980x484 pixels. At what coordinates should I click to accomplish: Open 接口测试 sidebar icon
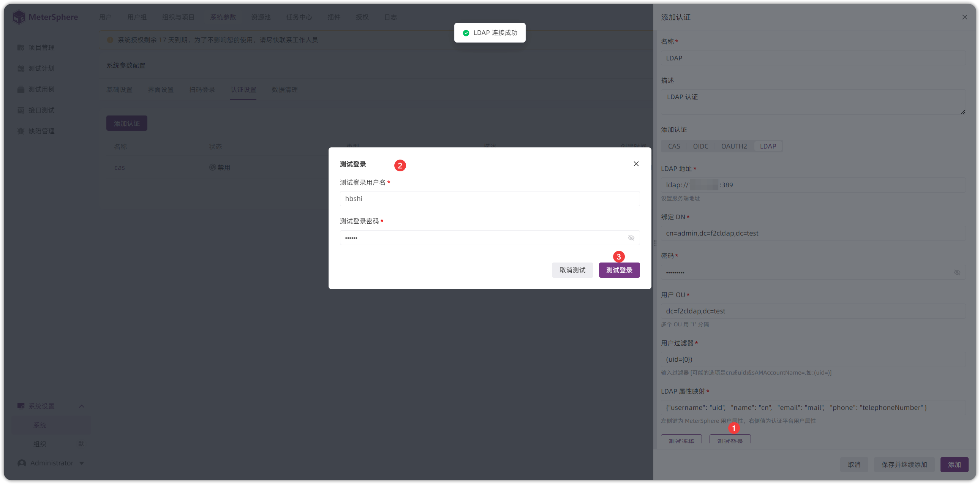coord(21,110)
